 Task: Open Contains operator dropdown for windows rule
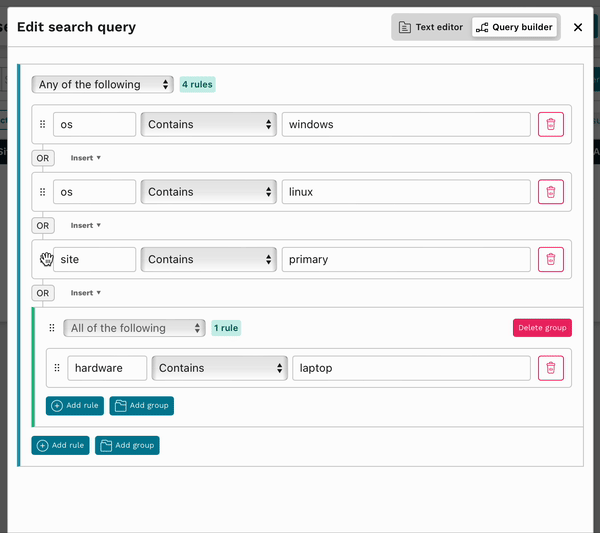(x=209, y=124)
